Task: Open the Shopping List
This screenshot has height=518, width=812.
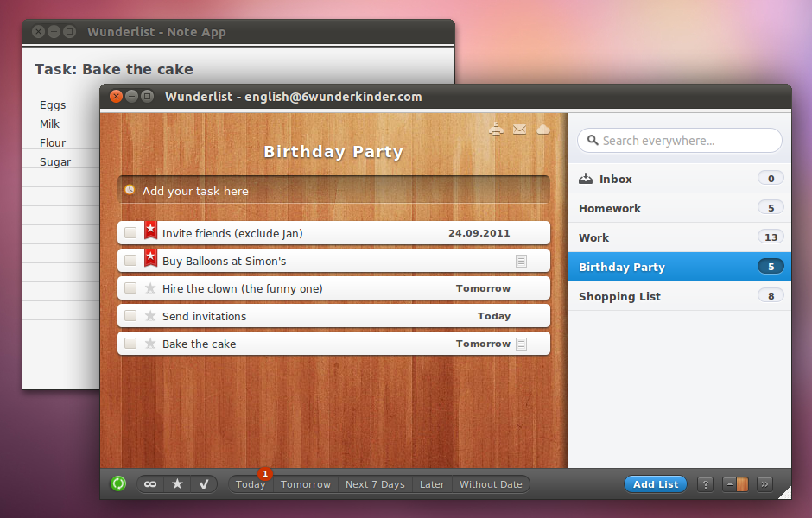Action: click(680, 296)
